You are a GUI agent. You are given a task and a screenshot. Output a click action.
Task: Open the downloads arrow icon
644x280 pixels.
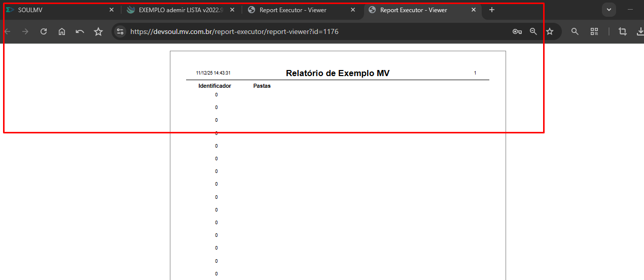[x=640, y=31]
